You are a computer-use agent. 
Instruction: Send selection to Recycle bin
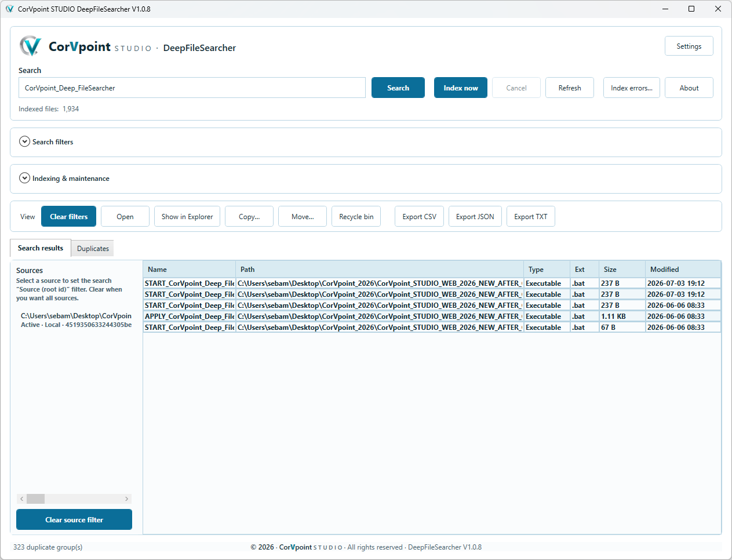(x=356, y=216)
